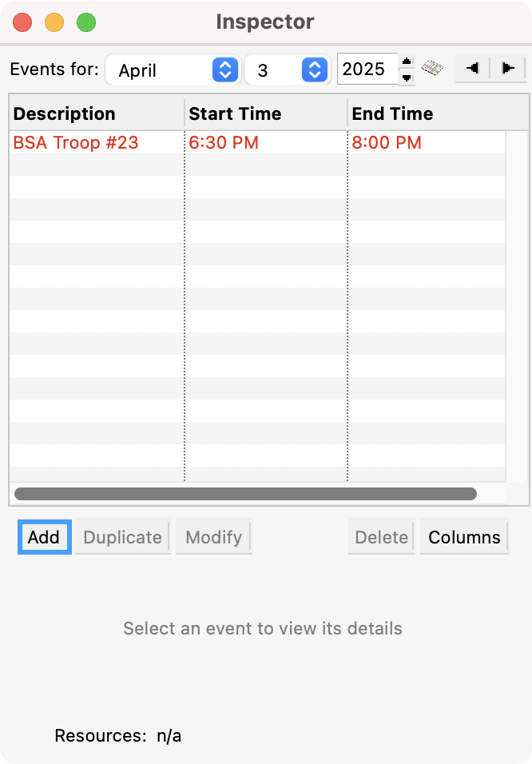
Task: Open the day number dropdown
Action: (287, 70)
